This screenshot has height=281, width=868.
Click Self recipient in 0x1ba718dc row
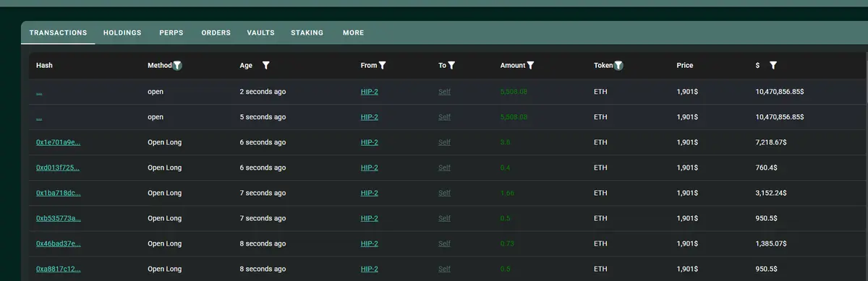coord(444,193)
